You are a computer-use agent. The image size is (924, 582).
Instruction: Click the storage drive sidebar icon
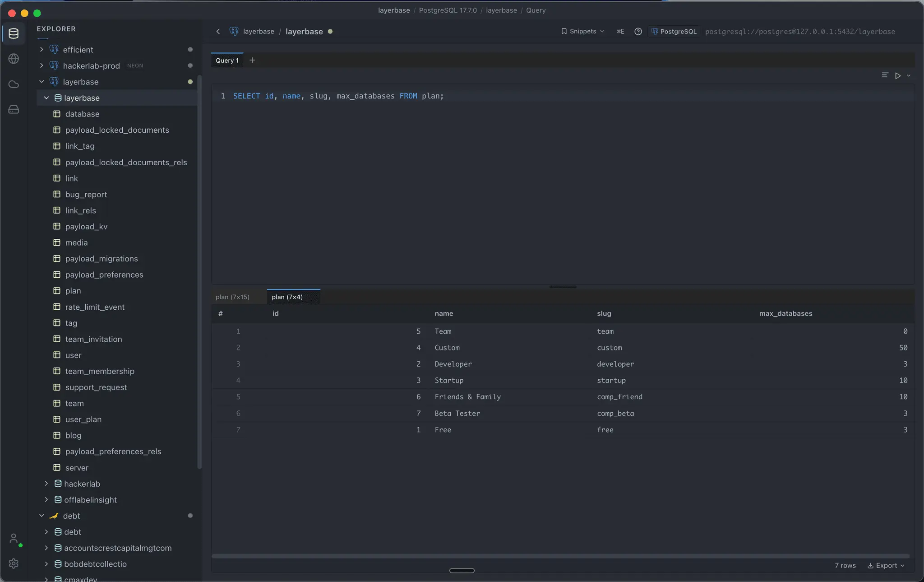pos(14,109)
